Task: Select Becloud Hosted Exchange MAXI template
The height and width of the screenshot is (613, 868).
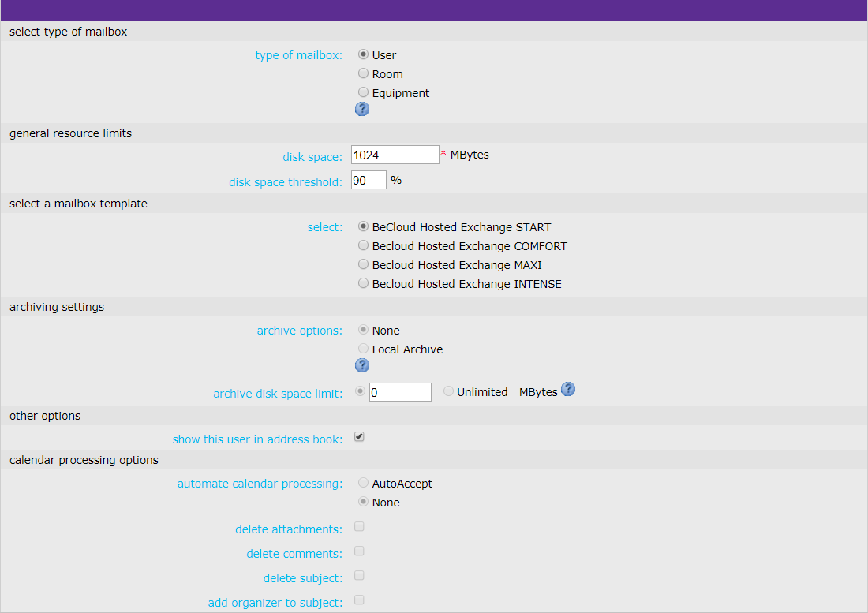Action: tap(363, 264)
